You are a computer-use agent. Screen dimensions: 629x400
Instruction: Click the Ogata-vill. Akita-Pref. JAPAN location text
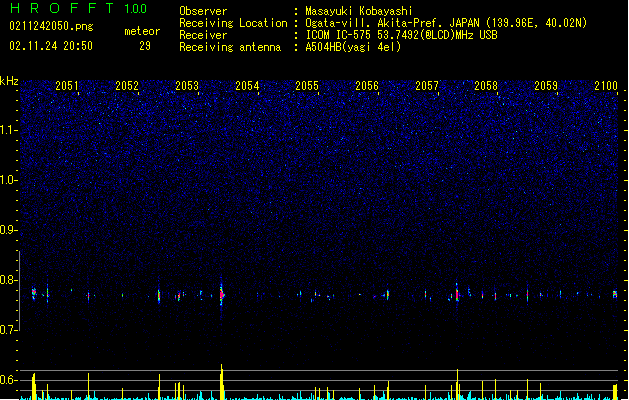tap(446, 23)
